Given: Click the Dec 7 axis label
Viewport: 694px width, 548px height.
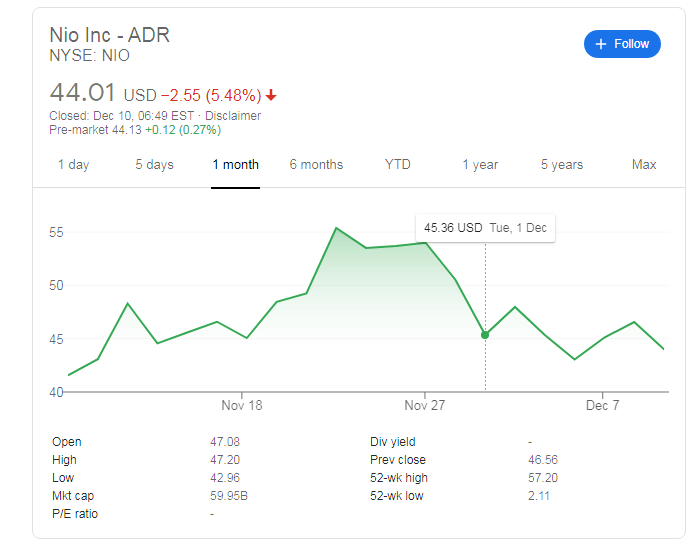Looking at the screenshot, I should [602, 405].
